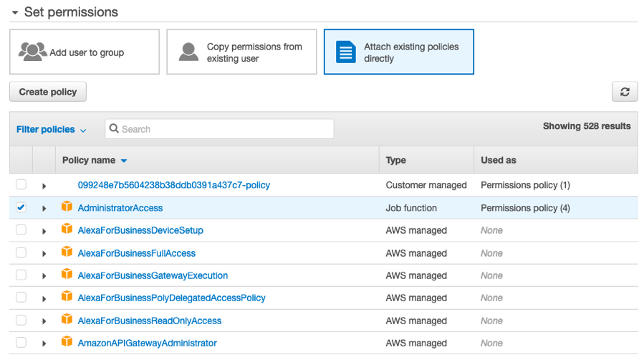
Task: Click the magnifier icon in the search box
Action: (114, 128)
